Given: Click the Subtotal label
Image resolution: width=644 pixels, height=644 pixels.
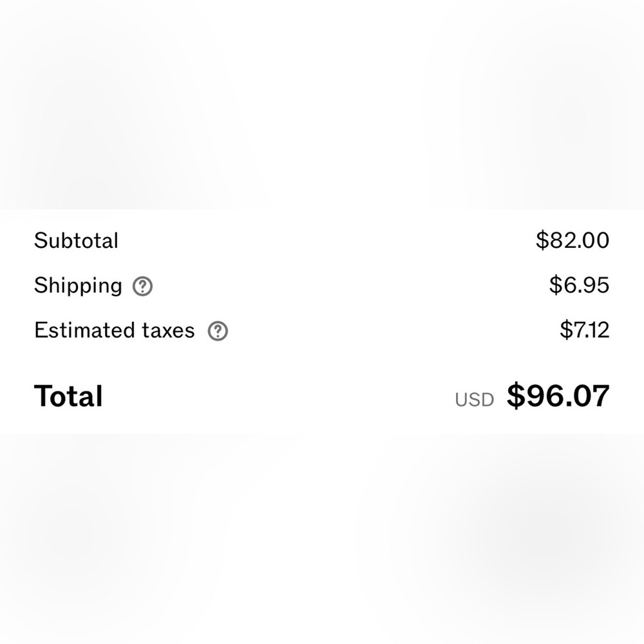Looking at the screenshot, I should [76, 241].
